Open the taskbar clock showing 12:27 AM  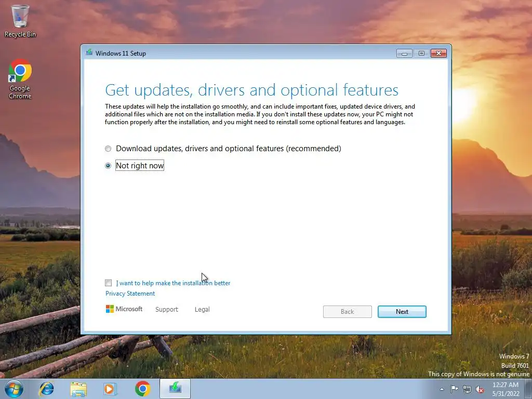(x=506, y=389)
